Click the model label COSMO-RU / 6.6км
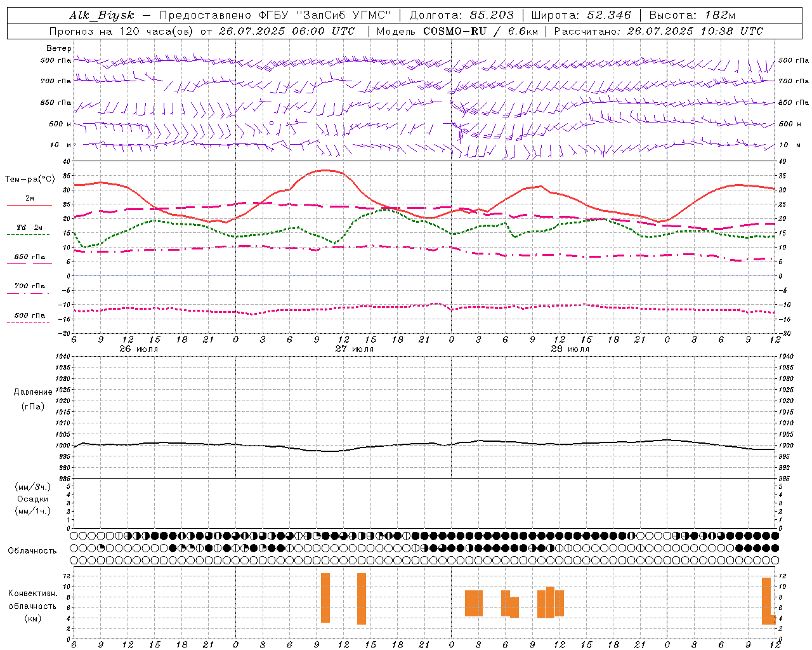 click(x=480, y=31)
